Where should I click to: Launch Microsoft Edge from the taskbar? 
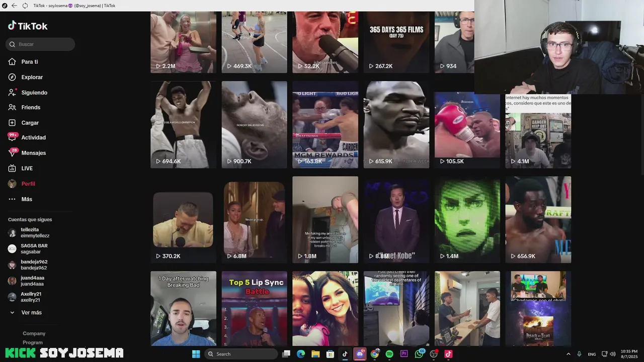click(301, 354)
